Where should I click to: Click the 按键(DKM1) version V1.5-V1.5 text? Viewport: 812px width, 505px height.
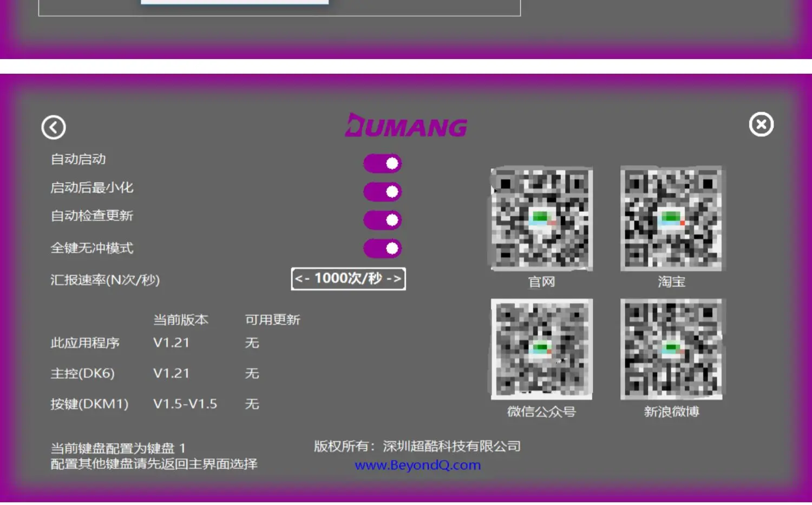[x=185, y=404]
